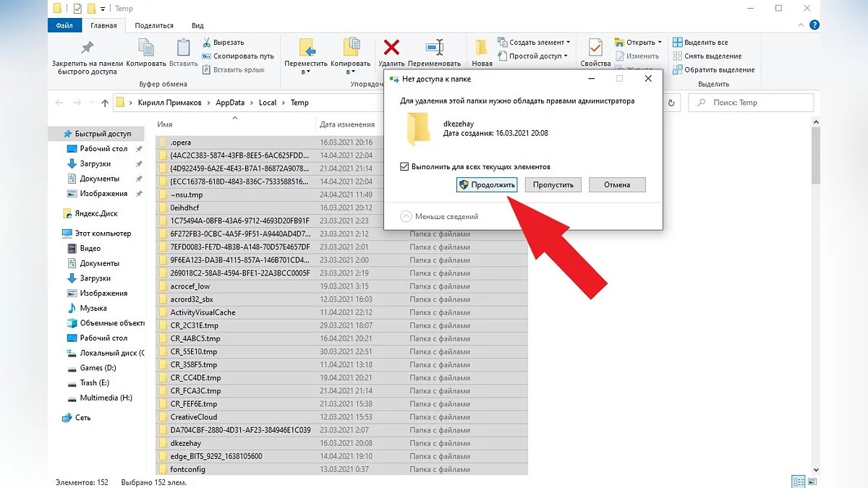Collapse details with "Меньше сведений"

439,216
